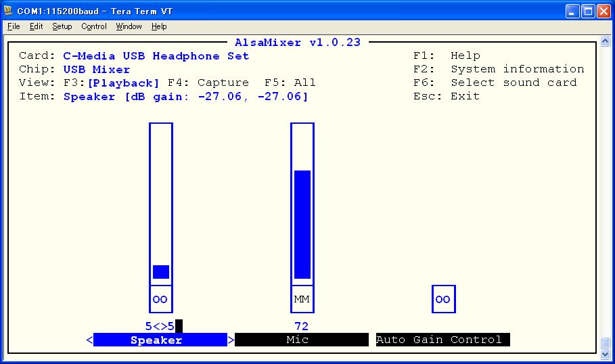Click the scrollbar up arrow

click(606, 41)
